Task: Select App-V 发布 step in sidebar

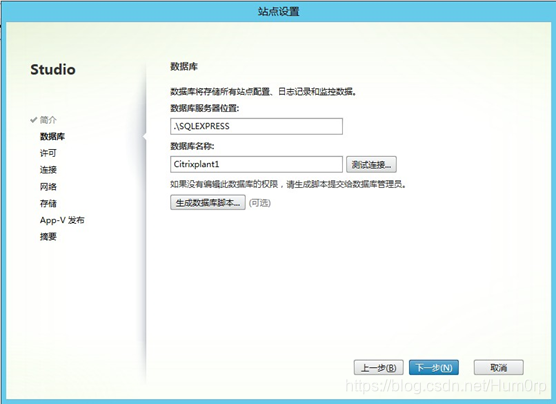Action: (x=62, y=220)
